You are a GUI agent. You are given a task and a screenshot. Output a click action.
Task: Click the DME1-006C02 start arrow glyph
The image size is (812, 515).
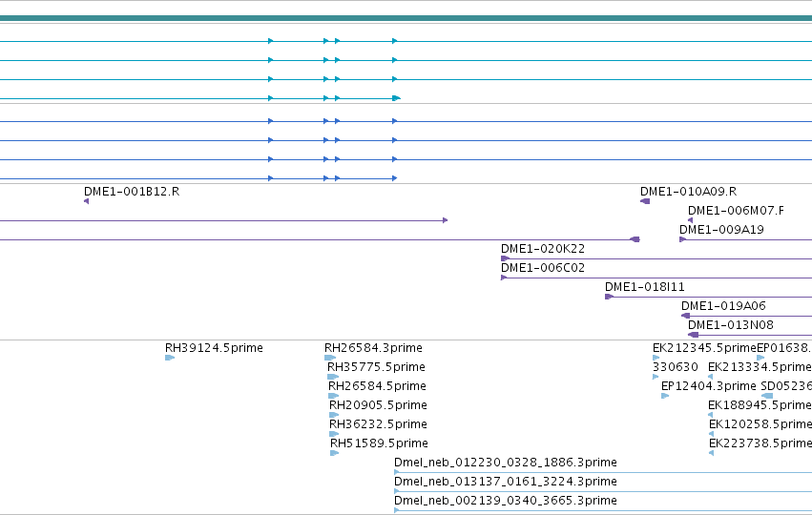(x=504, y=278)
